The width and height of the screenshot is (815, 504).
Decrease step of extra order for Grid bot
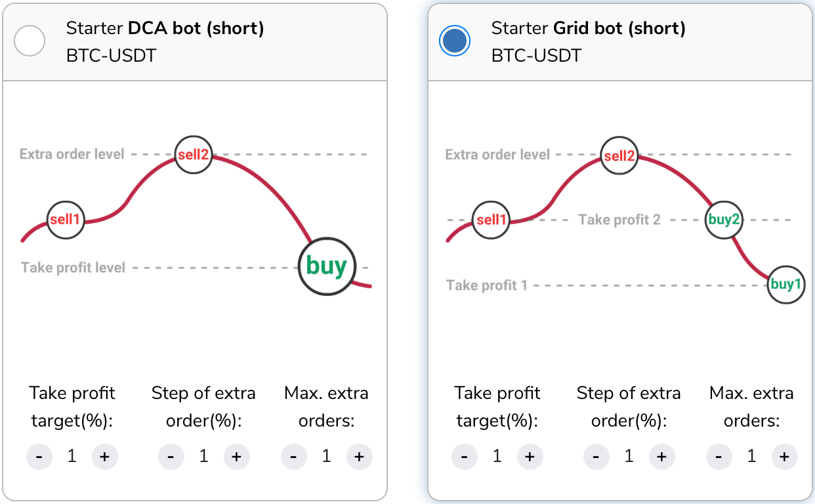596,457
